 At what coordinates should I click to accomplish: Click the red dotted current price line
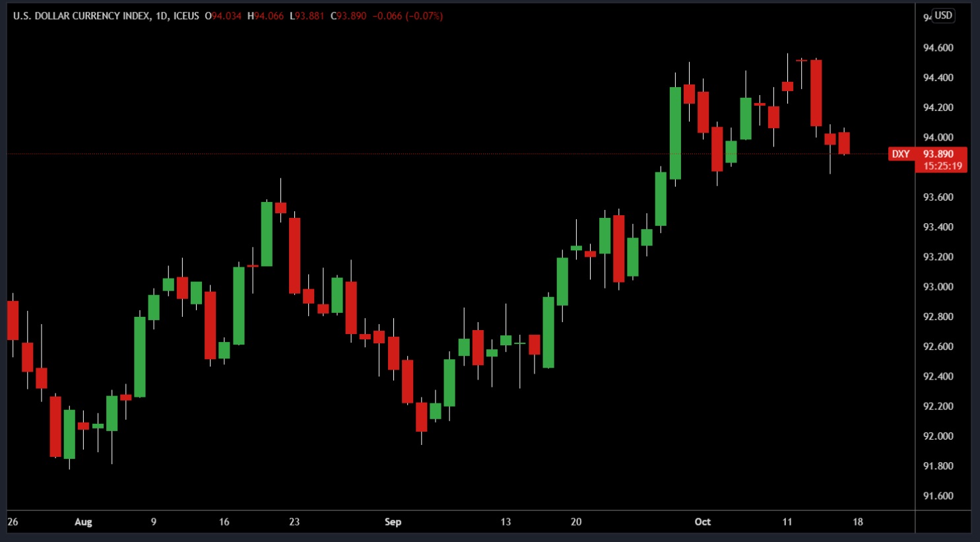449,154
